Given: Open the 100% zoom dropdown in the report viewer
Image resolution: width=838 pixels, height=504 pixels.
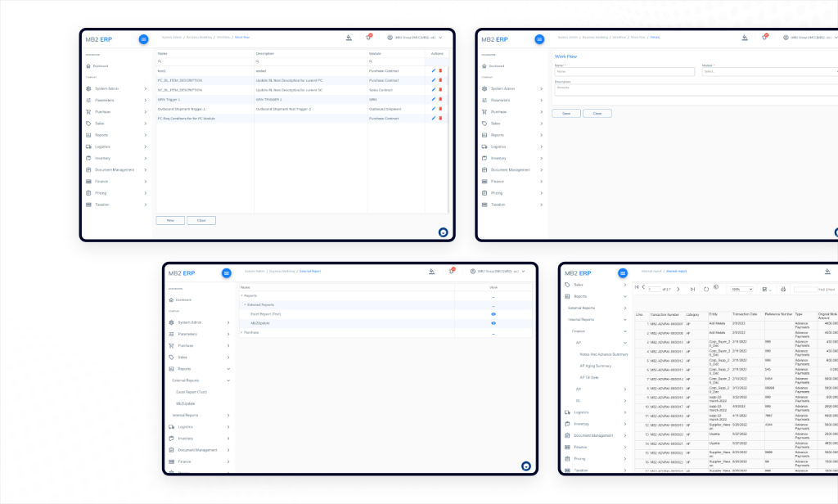Looking at the screenshot, I should coord(742,289).
